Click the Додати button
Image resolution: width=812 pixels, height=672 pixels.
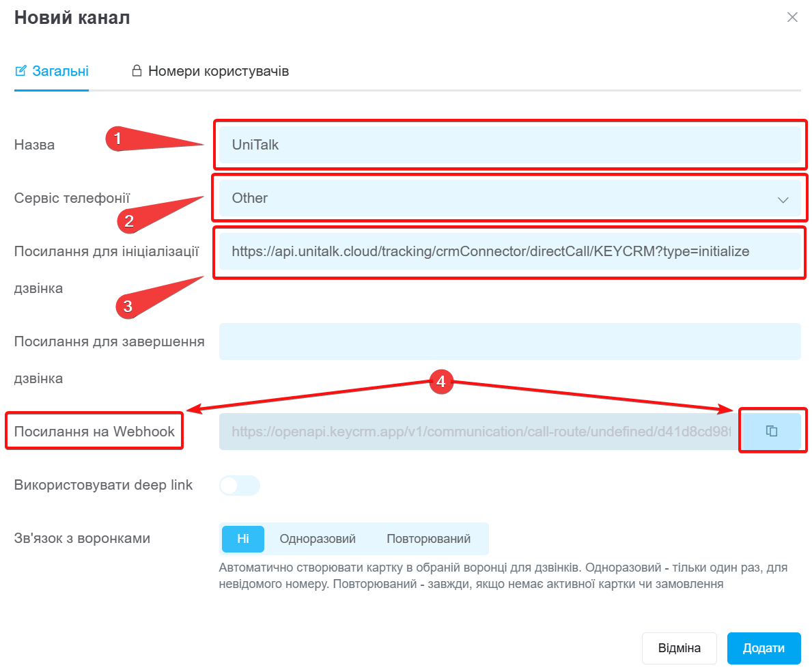(764, 648)
